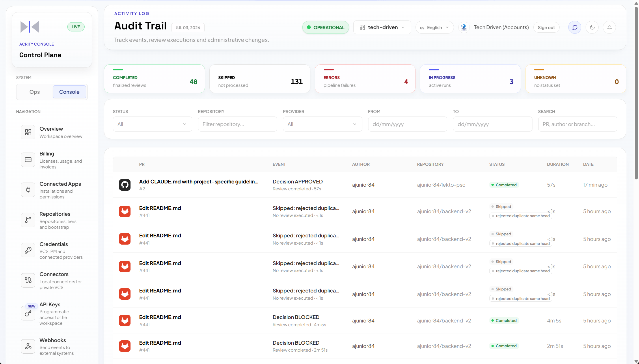Screen dimensions: 639x364
Task: Open Billing navigation item
Action: pos(52,160)
